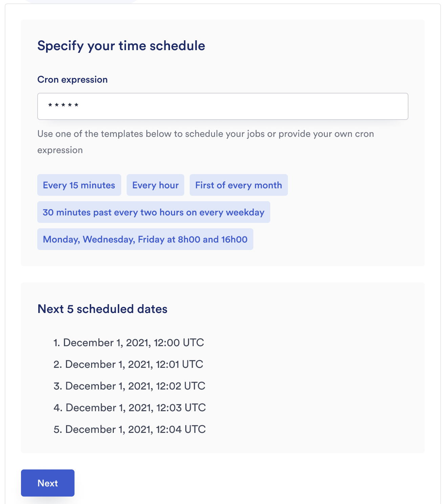
Task: Select the 12:00 UTC scheduled date entry
Action: (133, 342)
